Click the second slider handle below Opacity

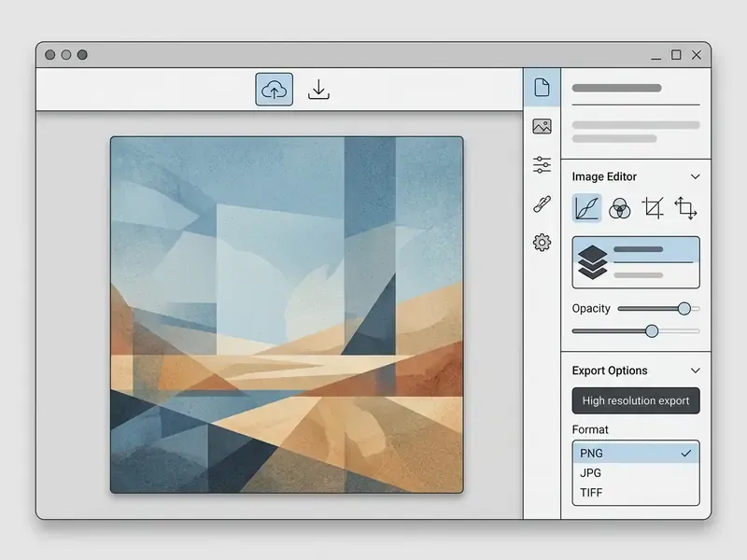(x=652, y=331)
